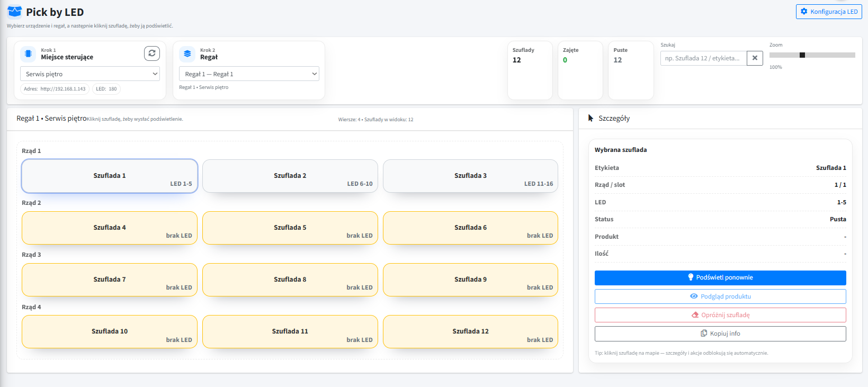Click Kopiuj info button
868x387 pixels.
(x=720, y=334)
